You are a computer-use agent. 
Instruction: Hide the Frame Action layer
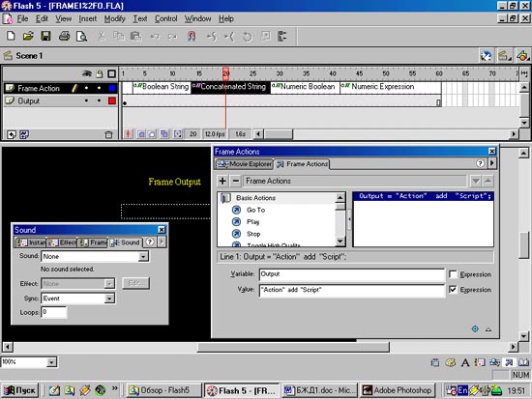coord(86,88)
